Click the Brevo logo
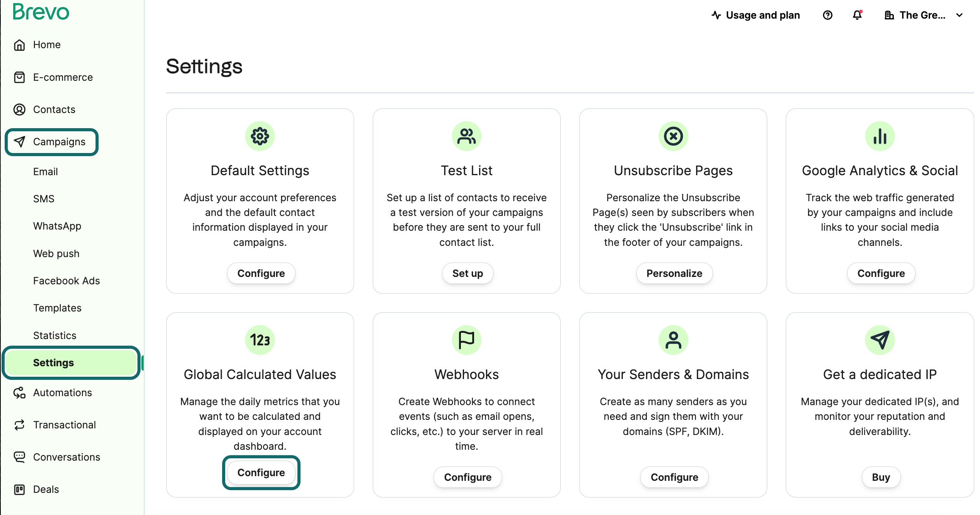The height and width of the screenshot is (515, 980). coord(41,12)
